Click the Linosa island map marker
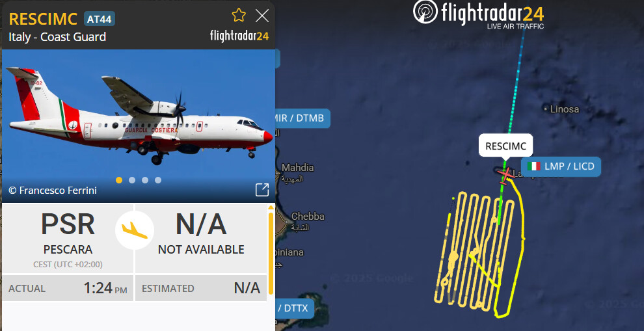Screen dimensions: 644x331 (x=545, y=109)
